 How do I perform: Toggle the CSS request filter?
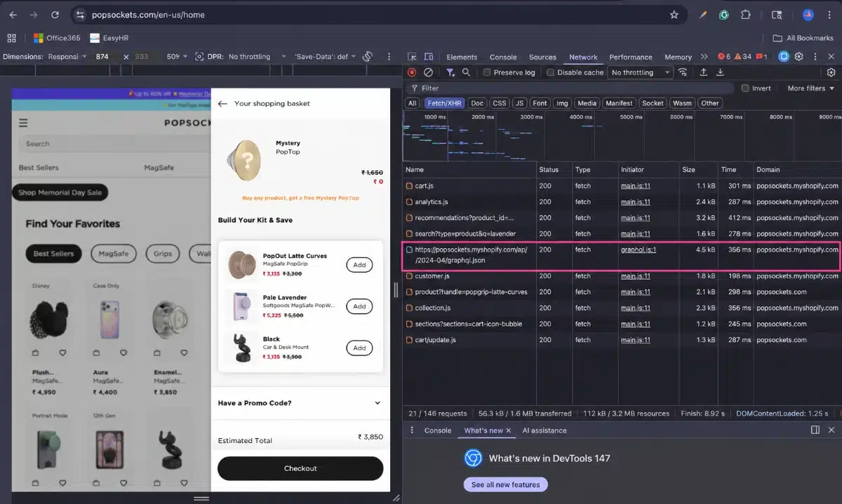coord(500,103)
